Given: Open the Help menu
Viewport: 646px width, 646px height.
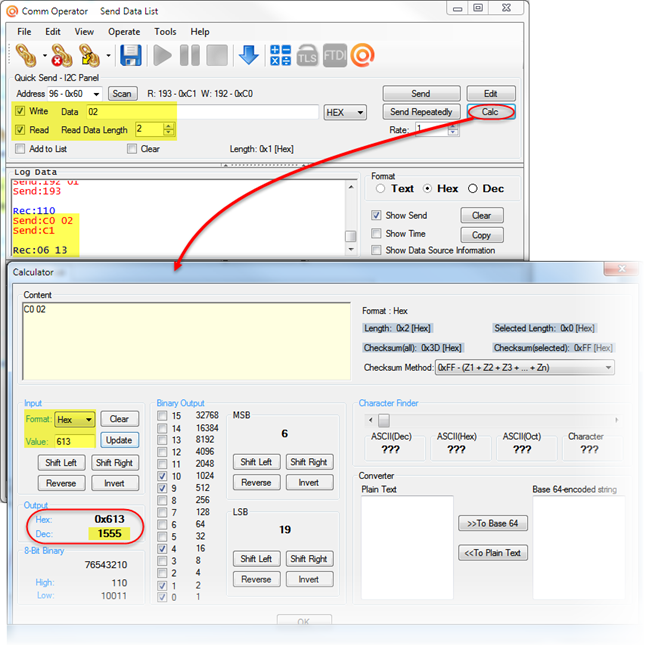Looking at the screenshot, I should [200, 32].
